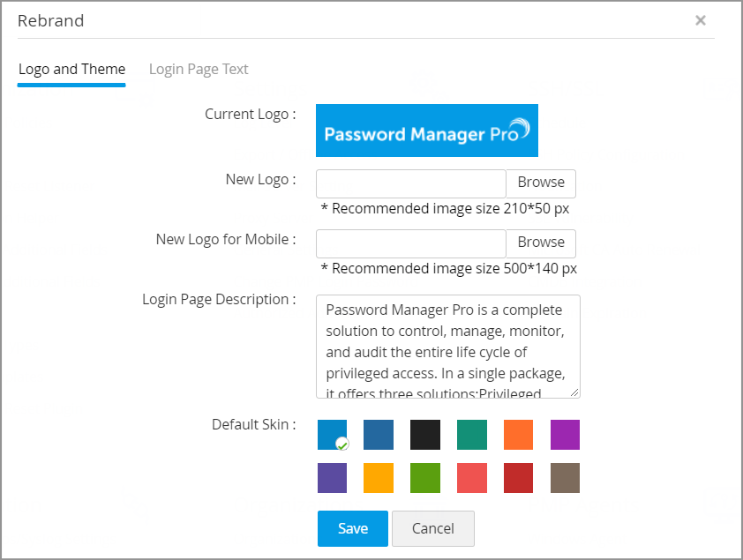Close the Rebrand dialog with X
This screenshot has height=560, width=743.
701,20
